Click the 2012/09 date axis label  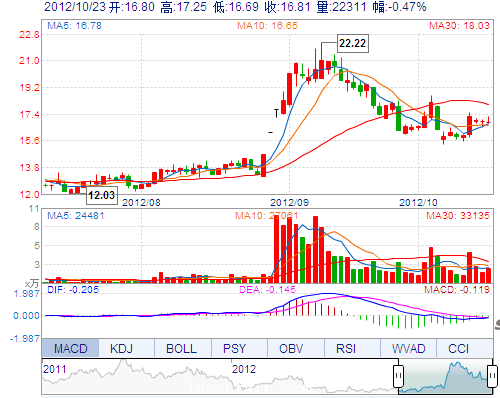click(289, 202)
